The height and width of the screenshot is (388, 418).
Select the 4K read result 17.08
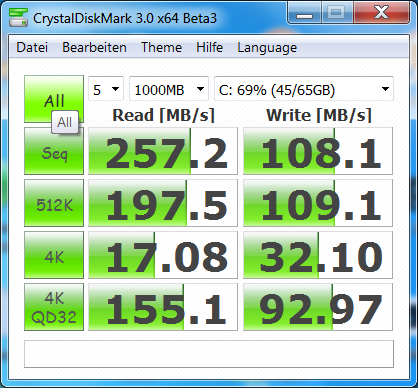coord(163,255)
